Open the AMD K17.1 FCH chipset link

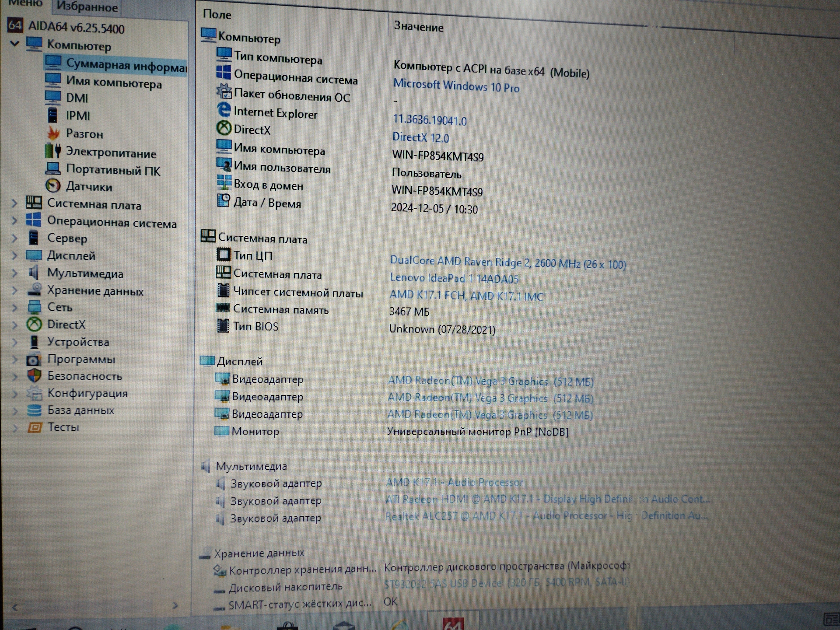(x=466, y=296)
